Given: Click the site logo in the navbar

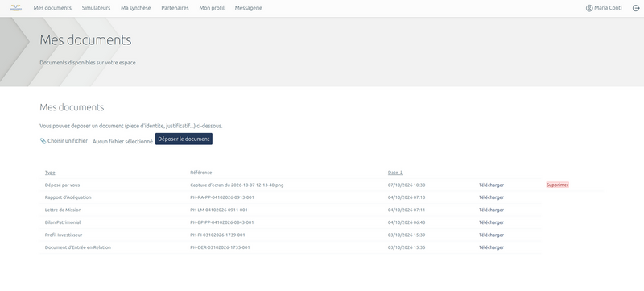Looking at the screenshot, I should pyautogui.click(x=15, y=8).
